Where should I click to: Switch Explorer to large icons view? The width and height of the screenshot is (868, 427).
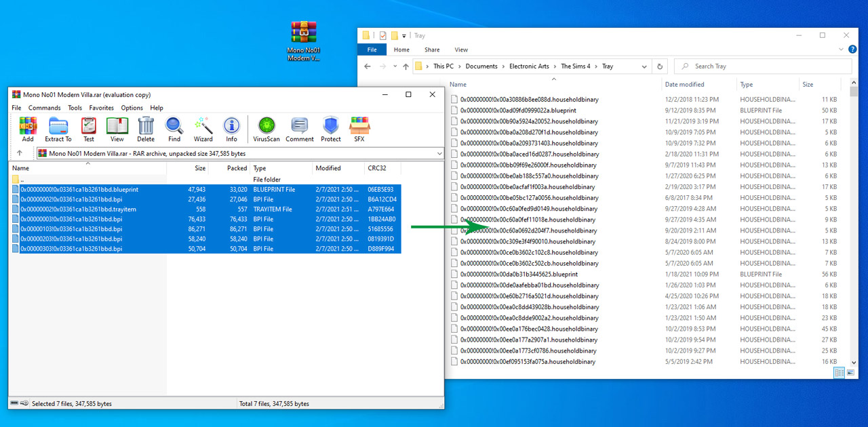point(850,373)
